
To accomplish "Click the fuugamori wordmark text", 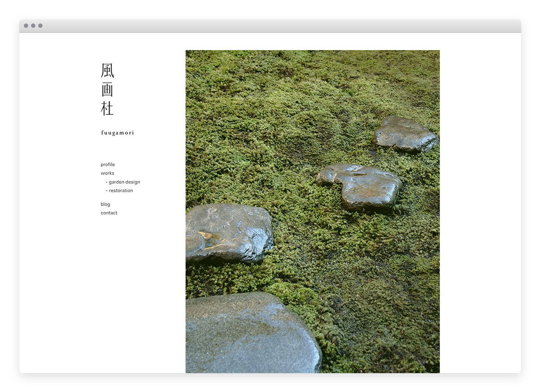I will (x=118, y=133).
